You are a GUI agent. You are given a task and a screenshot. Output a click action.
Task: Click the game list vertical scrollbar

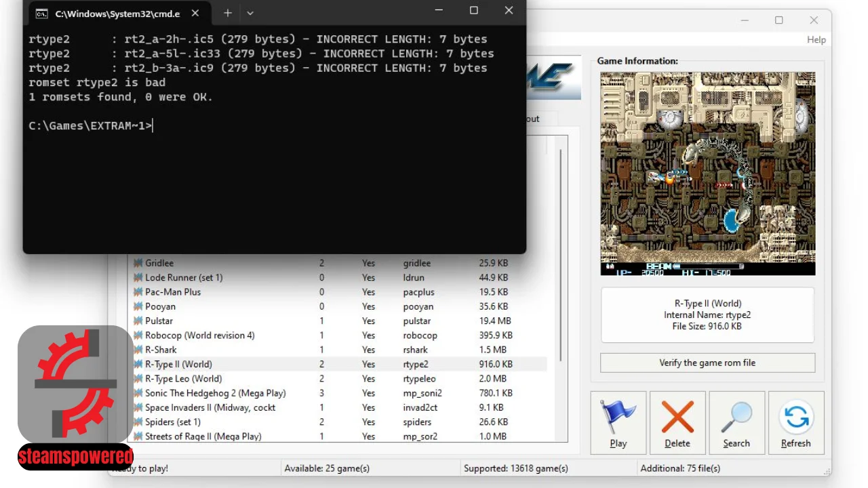pyautogui.click(x=561, y=255)
